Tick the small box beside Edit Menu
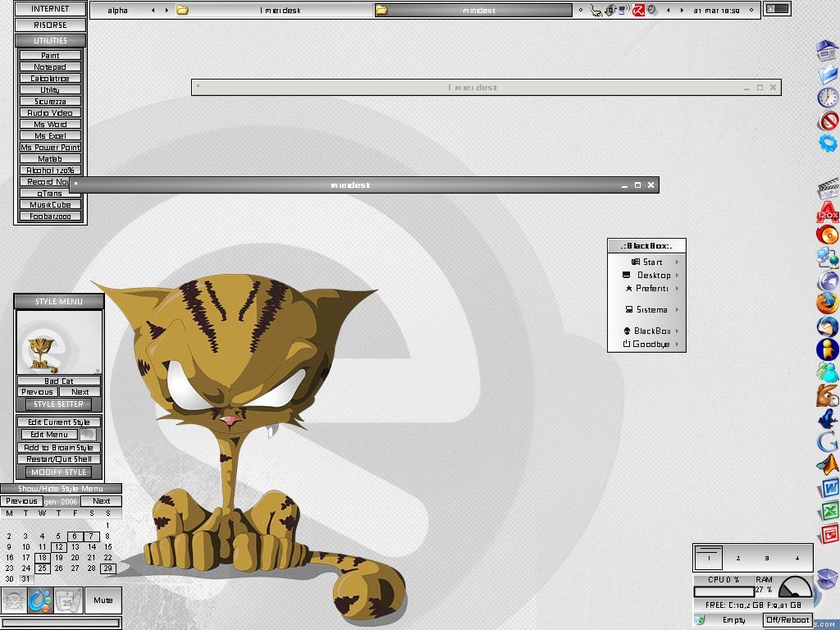The width and height of the screenshot is (840, 630). tap(88, 435)
